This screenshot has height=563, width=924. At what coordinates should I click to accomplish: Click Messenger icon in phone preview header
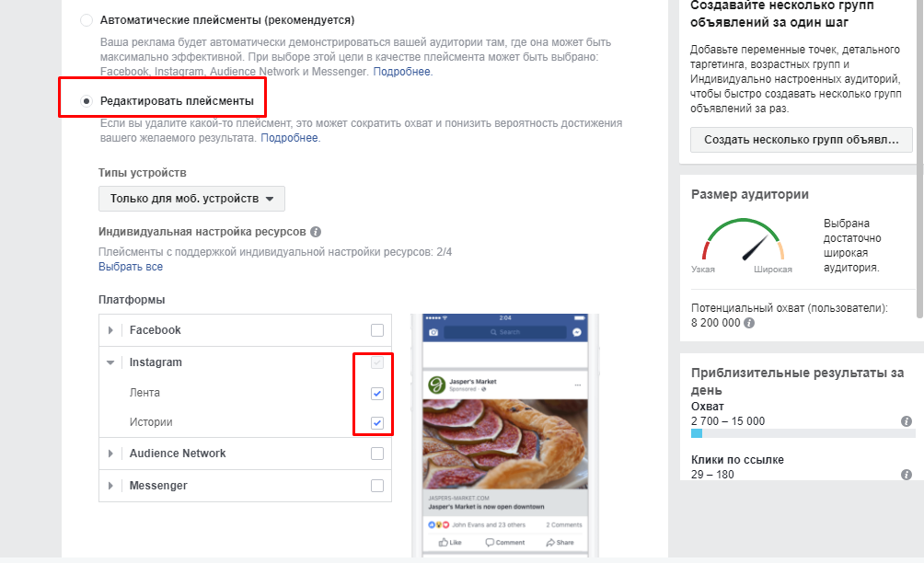[x=577, y=332]
